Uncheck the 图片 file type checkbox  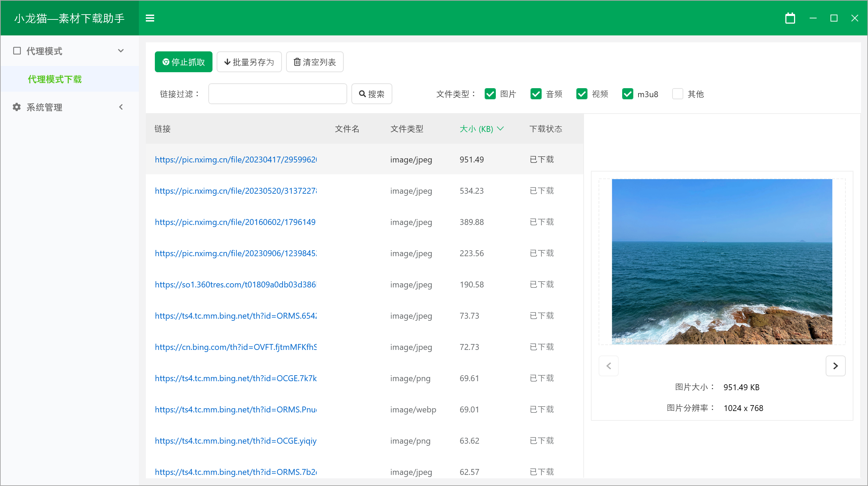pyautogui.click(x=490, y=94)
